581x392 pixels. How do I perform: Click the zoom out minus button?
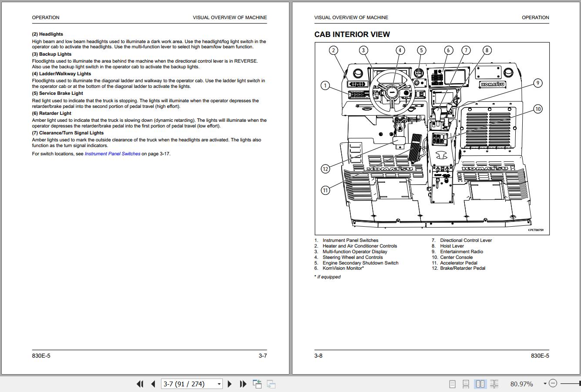(553, 383)
